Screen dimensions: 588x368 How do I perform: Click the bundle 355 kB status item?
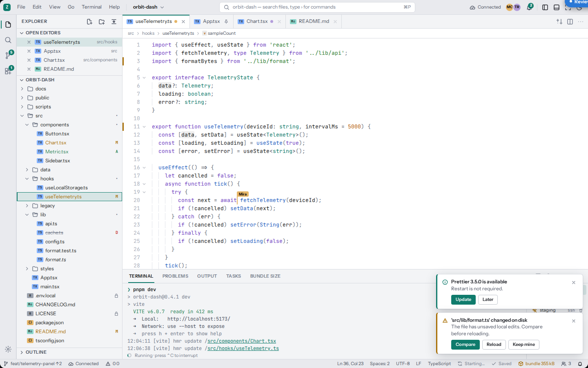(x=537, y=364)
